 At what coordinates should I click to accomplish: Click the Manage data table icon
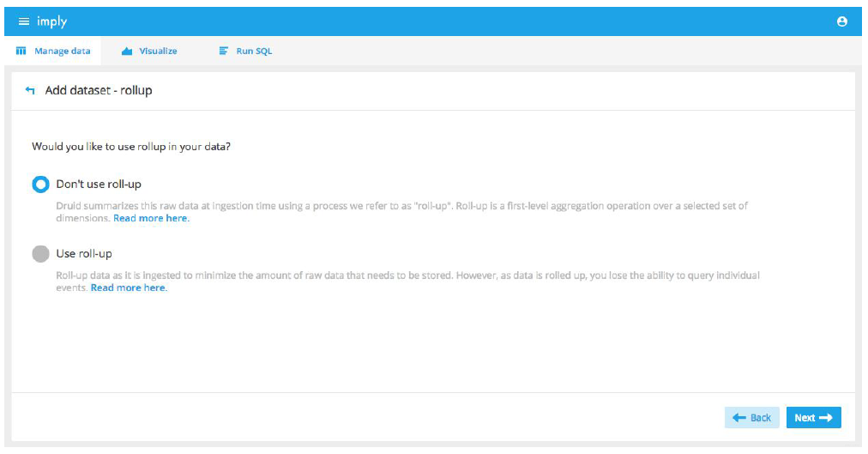[x=21, y=51]
